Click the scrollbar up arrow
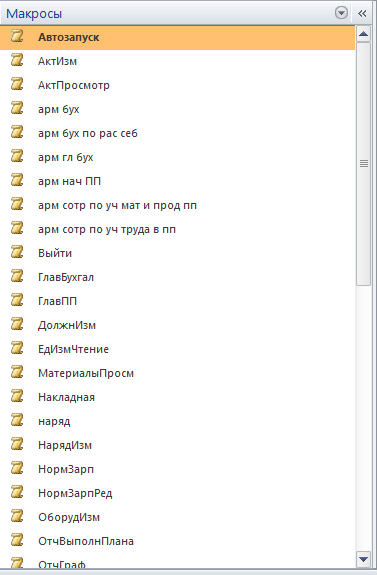 (x=363, y=34)
